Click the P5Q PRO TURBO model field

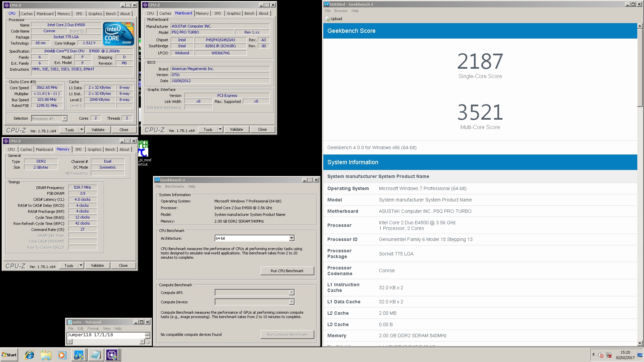[202, 32]
